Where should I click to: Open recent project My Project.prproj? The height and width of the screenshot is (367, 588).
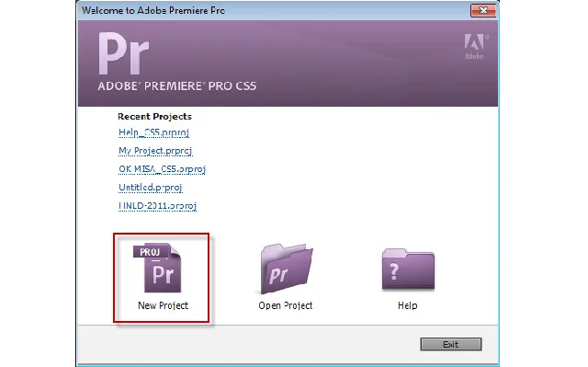pos(155,151)
